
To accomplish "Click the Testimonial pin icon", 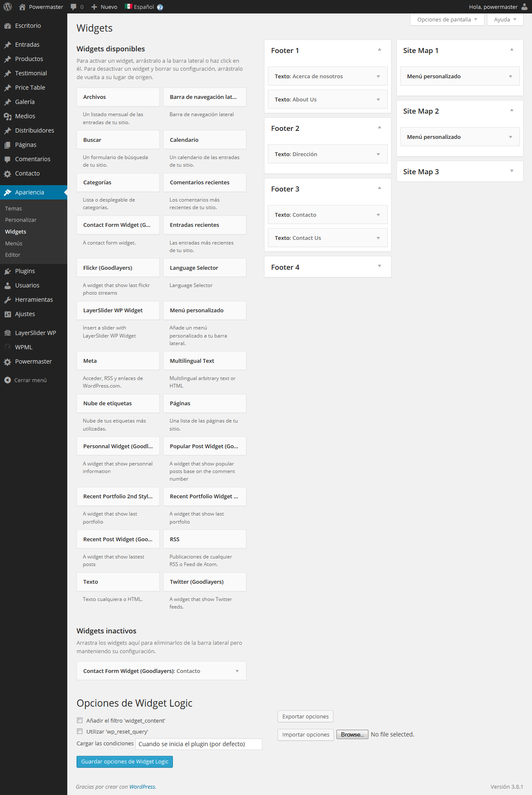I will click(x=8, y=73).
